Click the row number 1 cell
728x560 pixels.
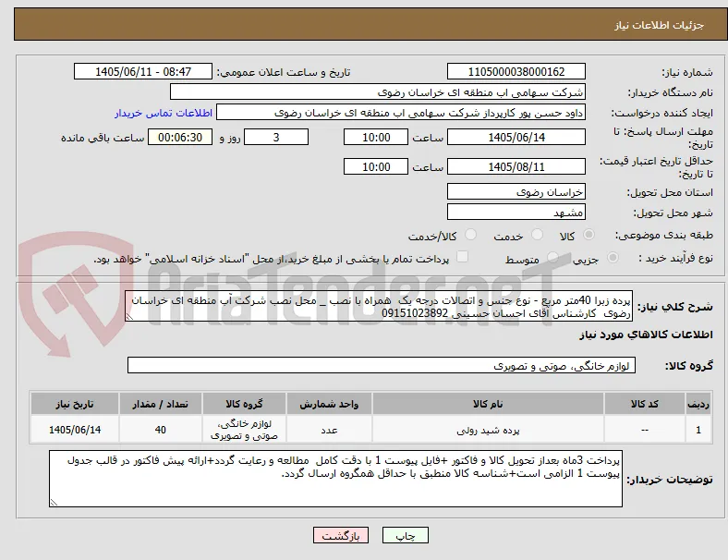pyautogui.click(x=698, y=430)
